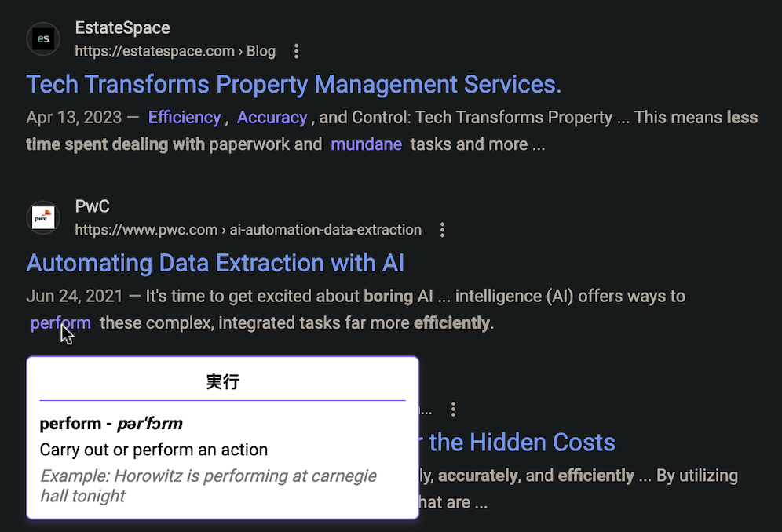This screenshot has height=532, width=782.
Task: Click the EstateSpace site name
Action: click(122, 28)
